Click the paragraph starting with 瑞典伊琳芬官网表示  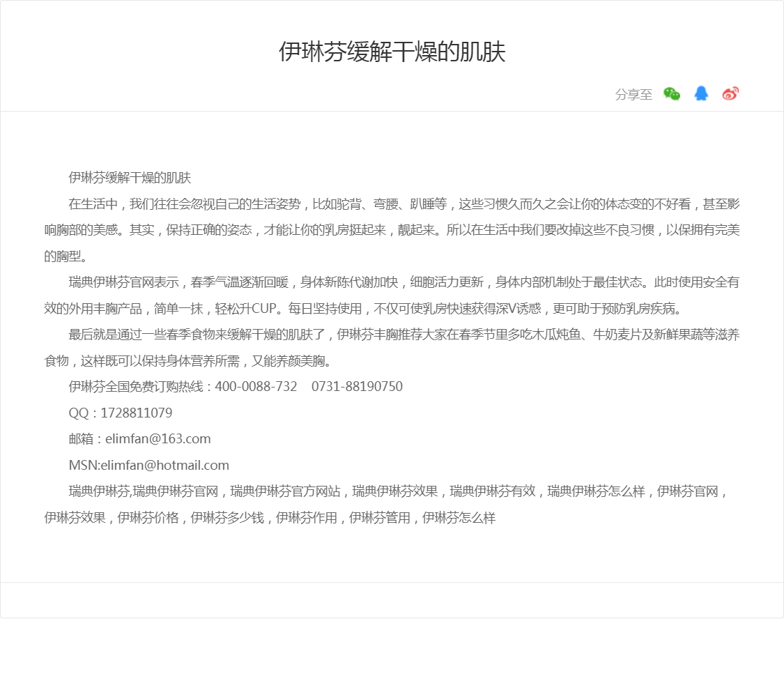pos(392,296)
